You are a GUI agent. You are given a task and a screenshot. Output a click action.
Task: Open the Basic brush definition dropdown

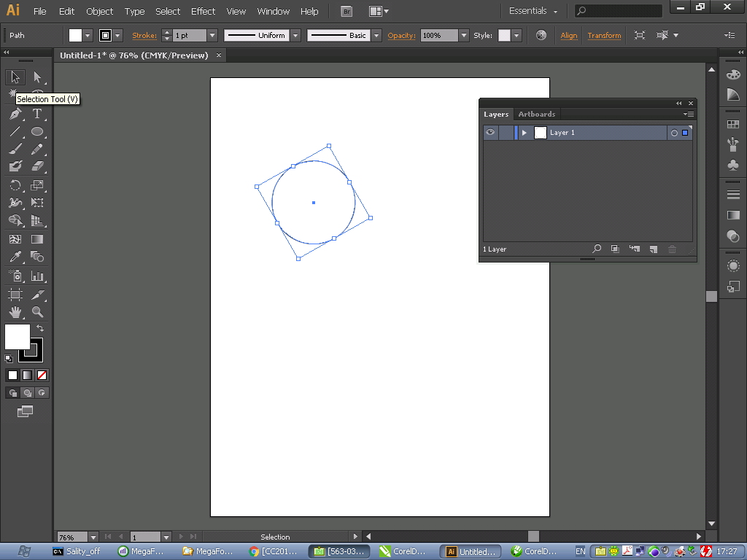[x=376, y=35]
